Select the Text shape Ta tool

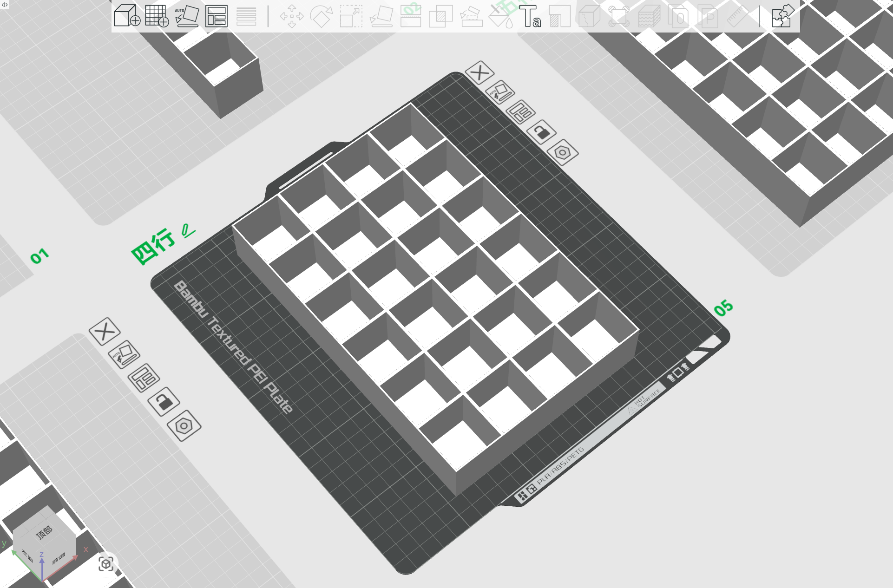click(x=530, y=16)
